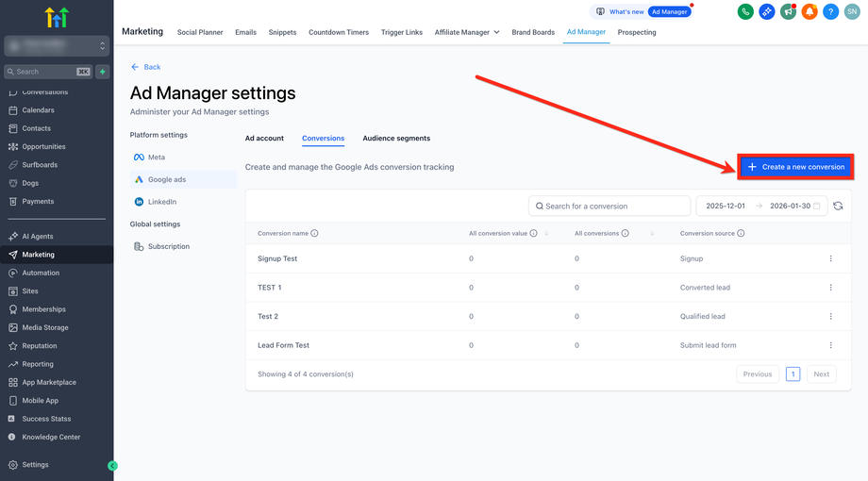Open the megaphone announcements icon
The width and height of the screenshot is (868, 481).
[x=788, y=11]
